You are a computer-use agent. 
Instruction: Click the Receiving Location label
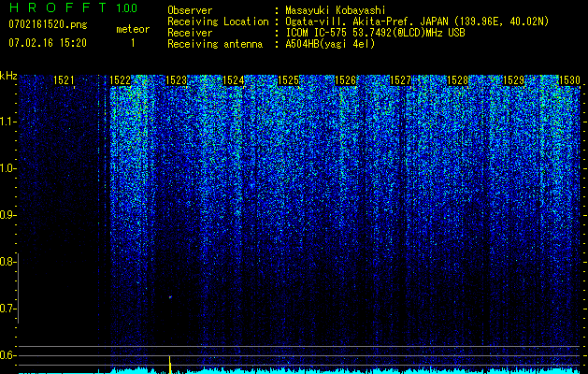[218, 22]
